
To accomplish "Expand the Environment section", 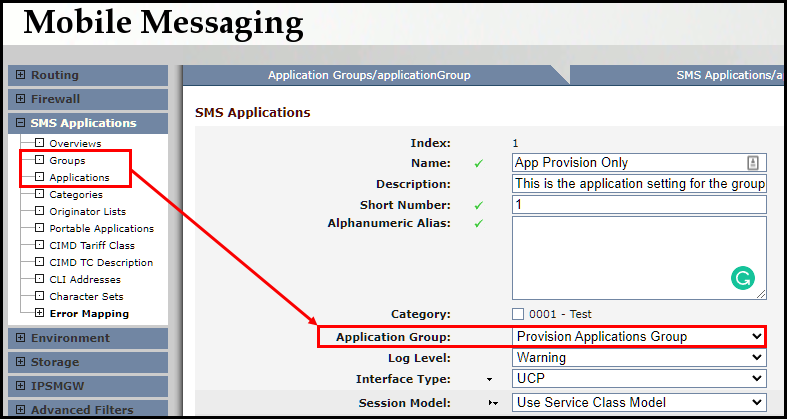I will coord(20,338).
